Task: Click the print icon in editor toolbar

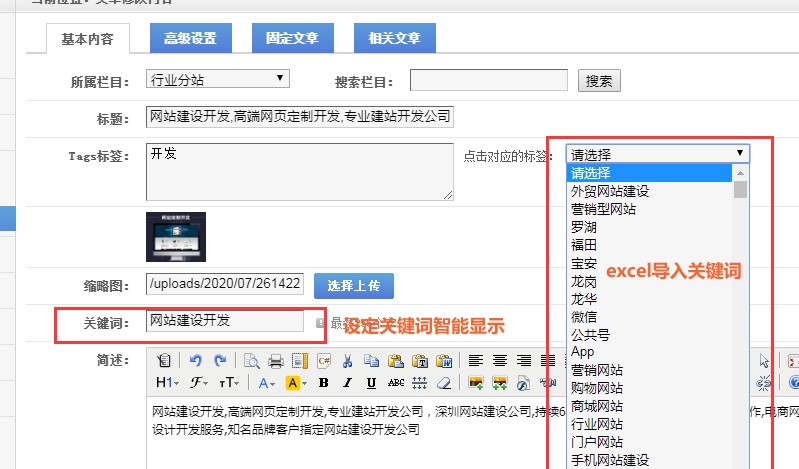Action: pos(275,361)
